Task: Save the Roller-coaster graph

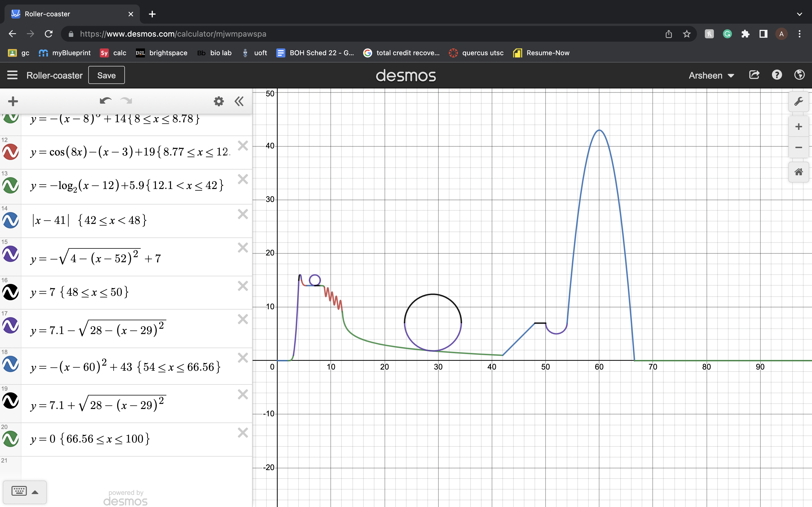Action: point(106,75)
